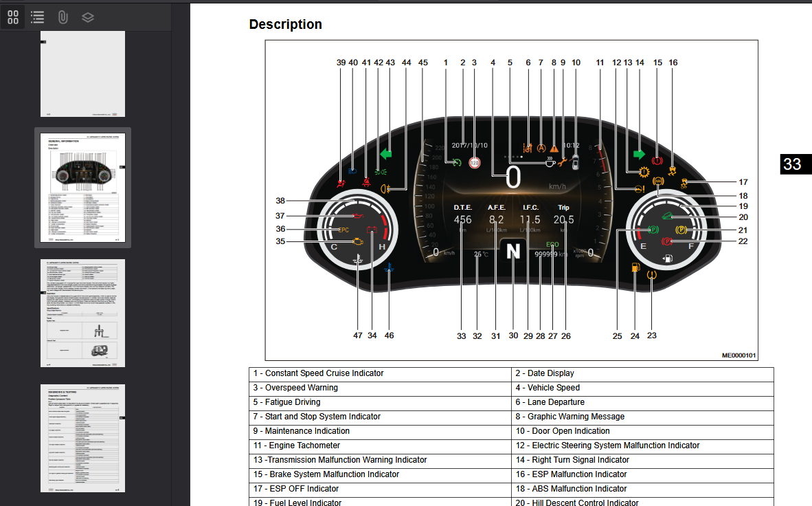Viewport: 812px width, 506px height.
Task: Open the attachments paperclip panel
Action: pos(63,17)
